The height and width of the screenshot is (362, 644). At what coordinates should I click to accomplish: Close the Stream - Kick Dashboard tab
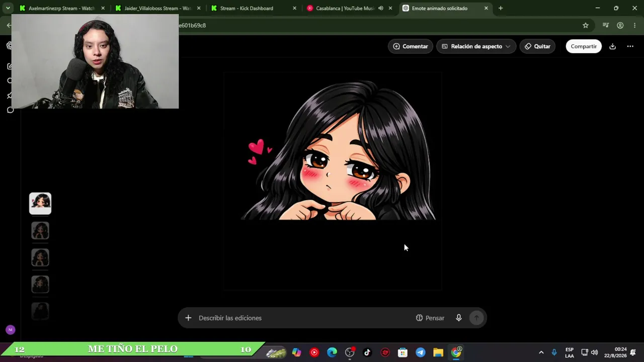pos(294,8)
